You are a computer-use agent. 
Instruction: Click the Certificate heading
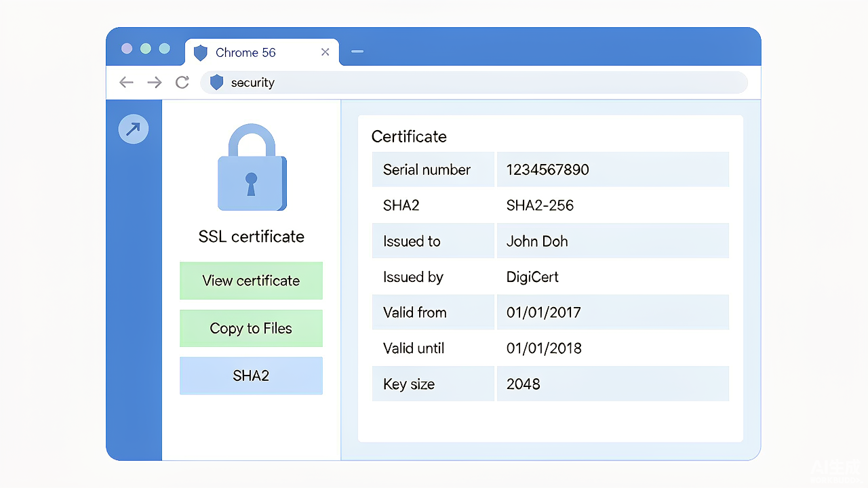[x=409, y=137]
